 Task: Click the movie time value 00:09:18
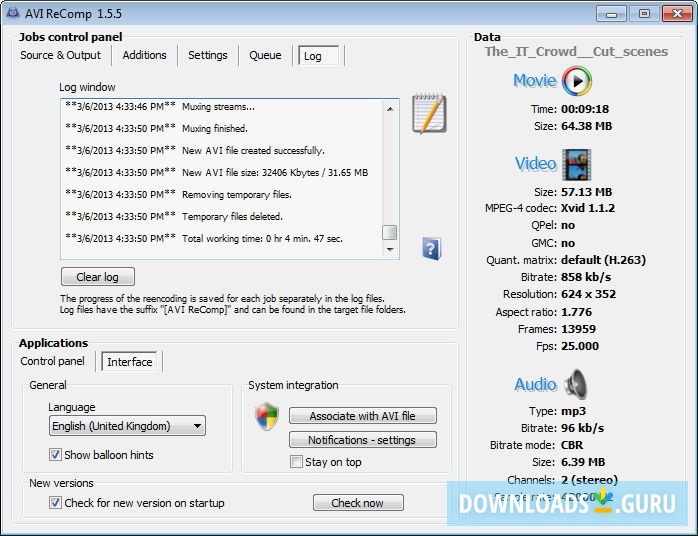(584, 109)
